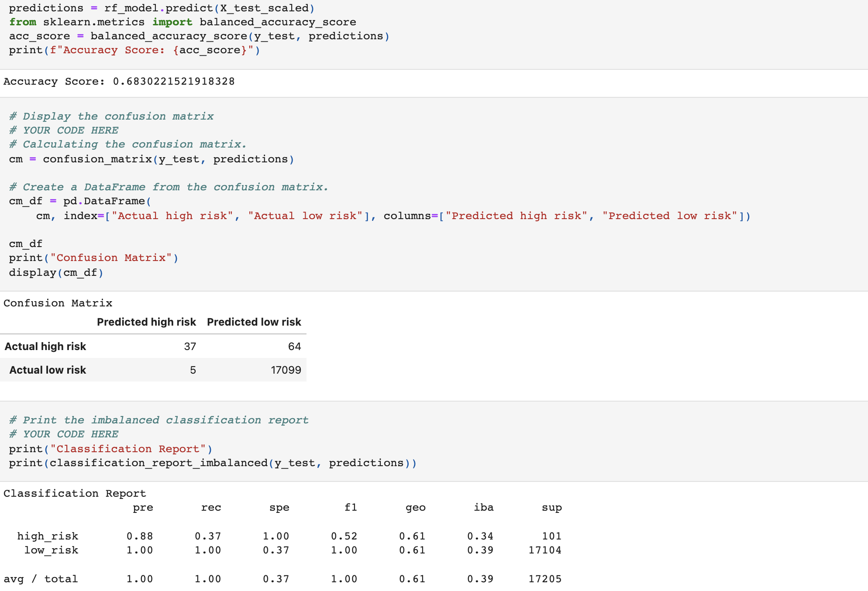This screenshot has width=868, height=591.
Task: Click the rf_model.predict code line
Action: [x=162, y=7]
